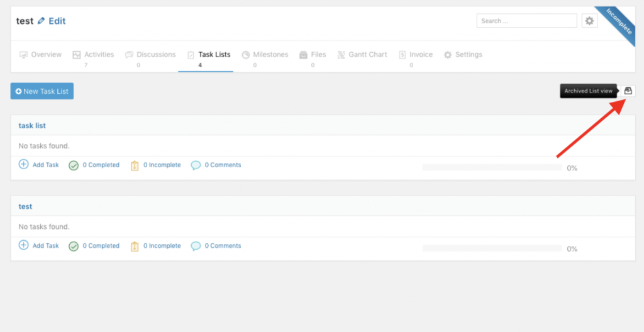This screenshot has height=332, width=644.
Task: Click 'No tasks found.' under 'task list'
Action: tap(44, 146)
